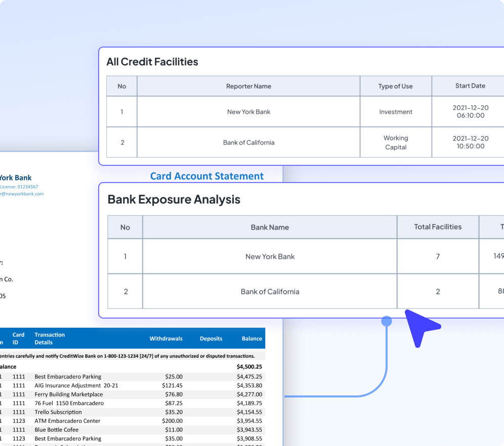The width and height of the screenshot is (504, 446).
Task: Click the Investment type of use cell
Action: pyautogui.click(x=396, y=112)
